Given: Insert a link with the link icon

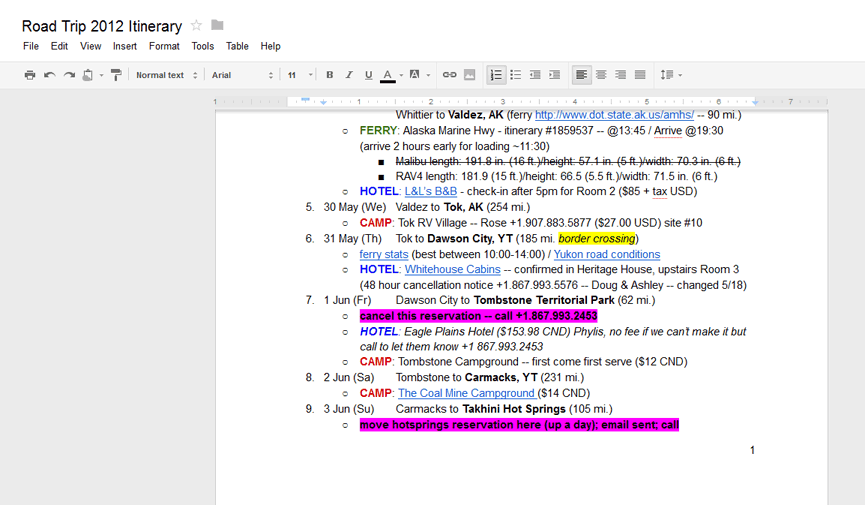Looking at the screenshot, I should pos(450,75).
